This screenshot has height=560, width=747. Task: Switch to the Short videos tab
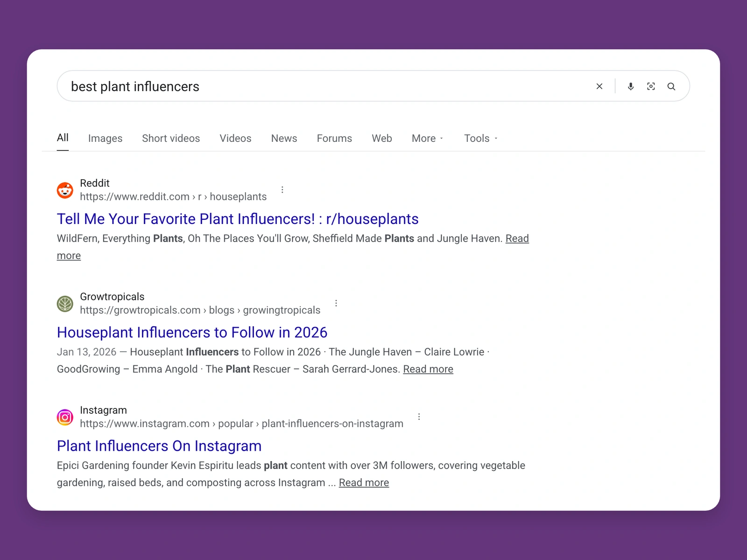coord(171,139)
